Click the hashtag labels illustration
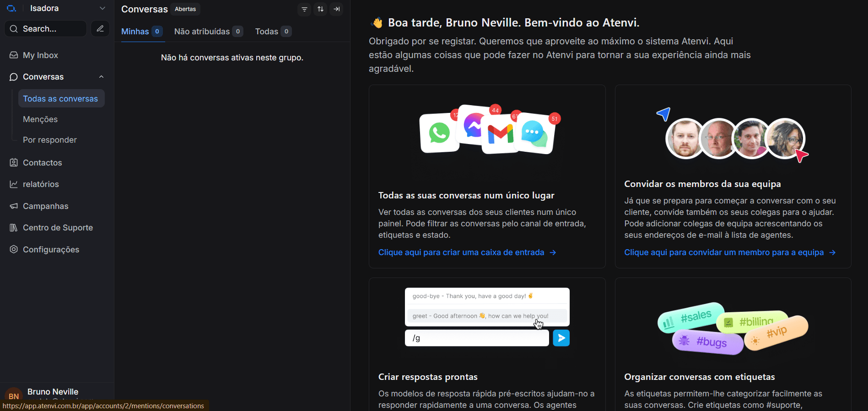Viewport: 868px width, 411px height. click(733, 328)
